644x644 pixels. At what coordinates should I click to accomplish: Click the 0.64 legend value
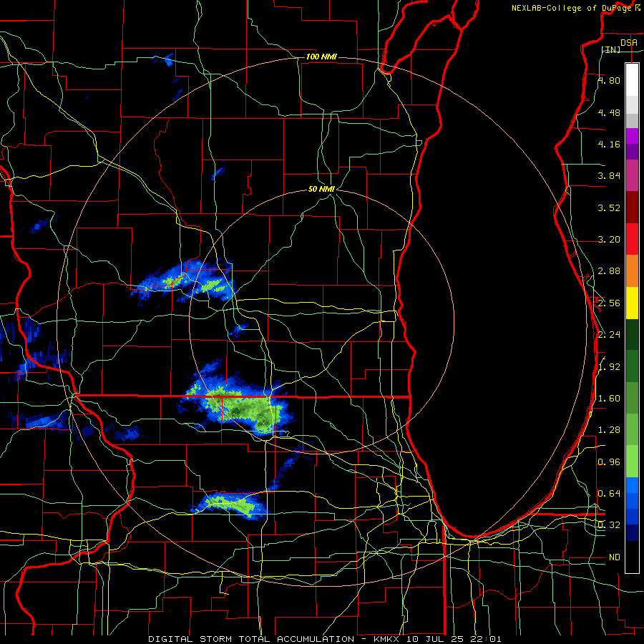click(x=609, y=494)
